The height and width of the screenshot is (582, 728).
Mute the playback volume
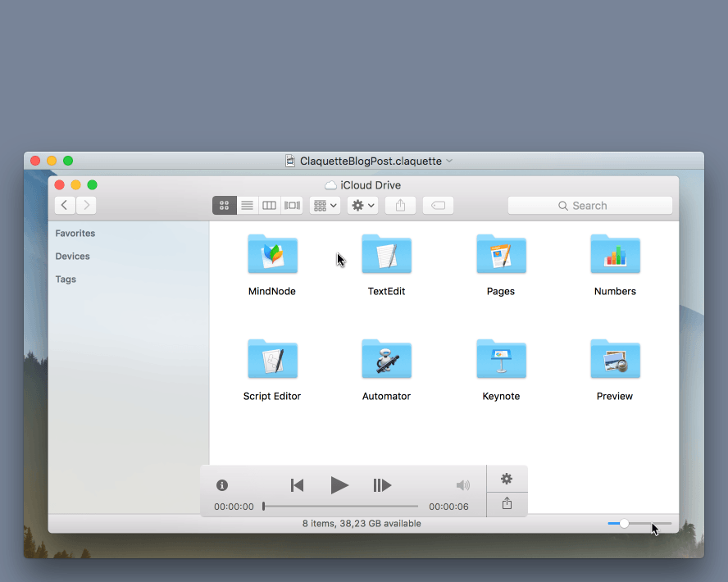tap(463, 485)
